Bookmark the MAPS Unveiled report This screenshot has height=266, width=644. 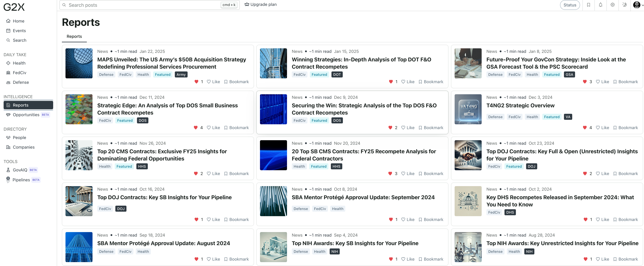click(237, 82)
